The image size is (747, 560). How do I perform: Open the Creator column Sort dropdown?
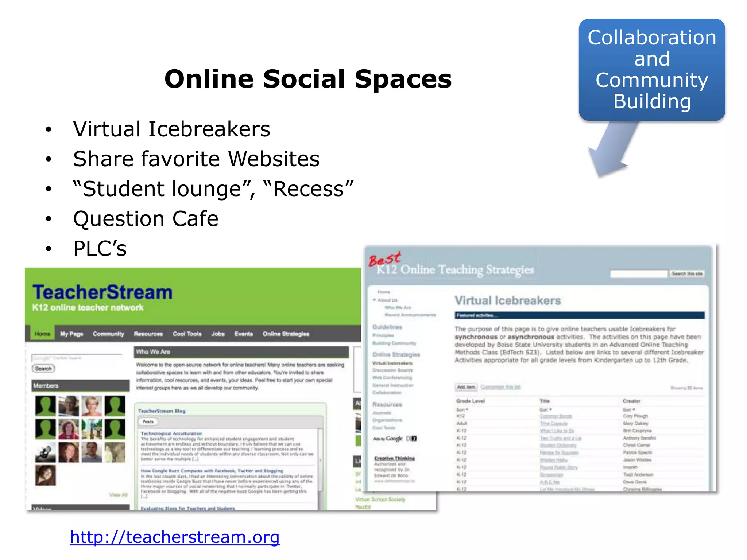(x=629, y=410)
